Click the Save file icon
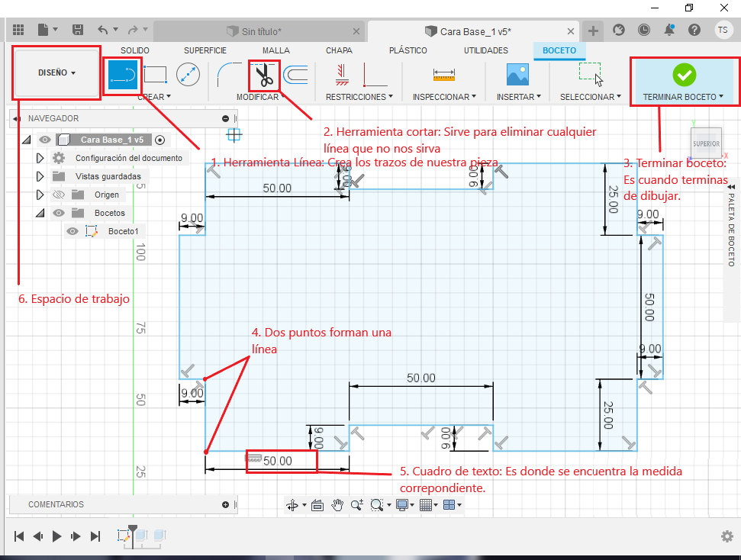This screenshot has height=560, width=741. [x=78, y=30]
